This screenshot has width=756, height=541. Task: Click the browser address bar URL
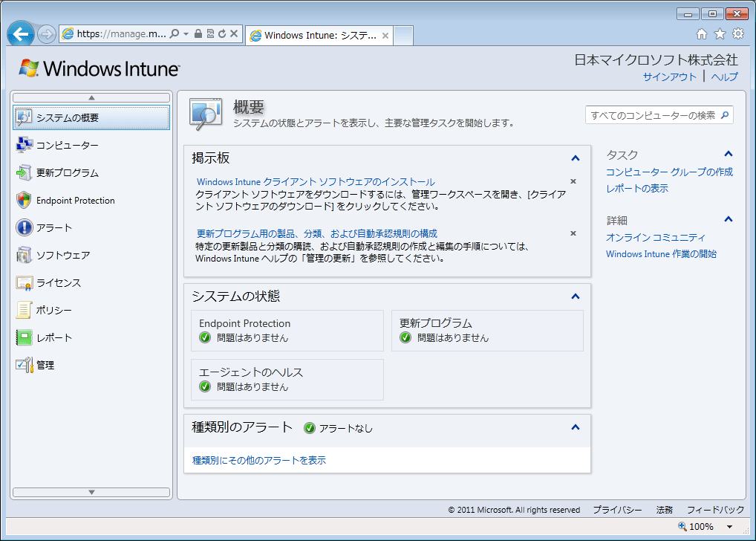(121, 33)
